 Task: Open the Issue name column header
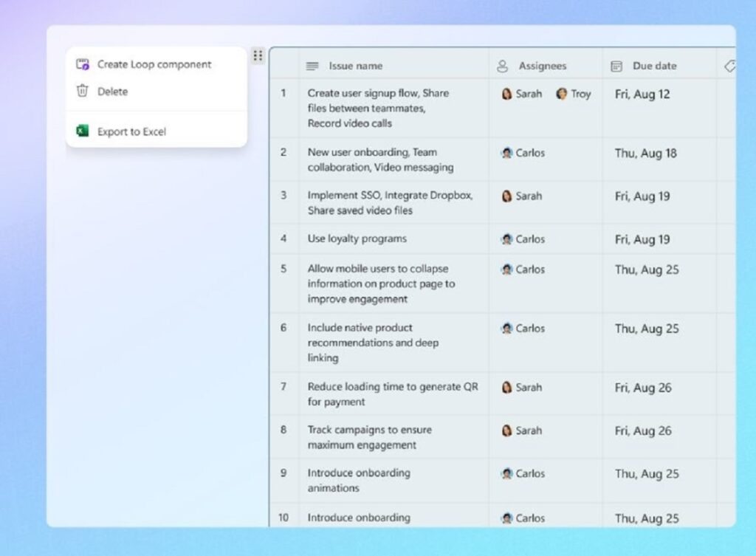(356, 66)
